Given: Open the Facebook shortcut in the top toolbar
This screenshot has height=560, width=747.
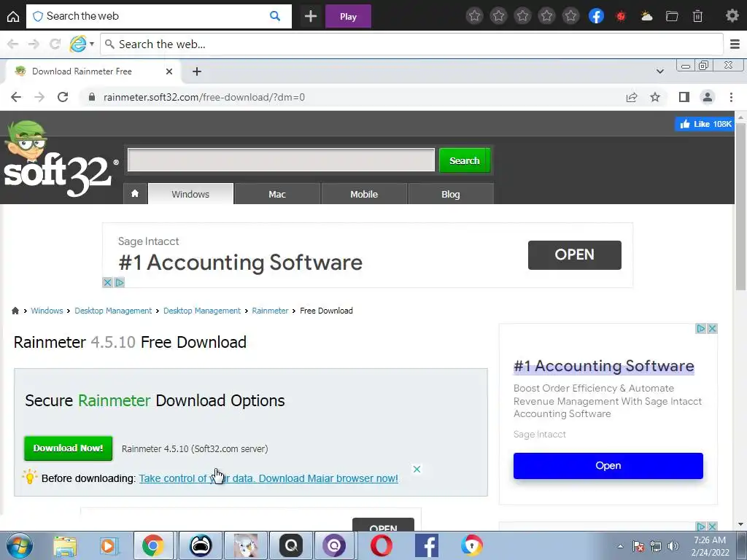Looking at the screenshot, I should click(x=596, y=16).
